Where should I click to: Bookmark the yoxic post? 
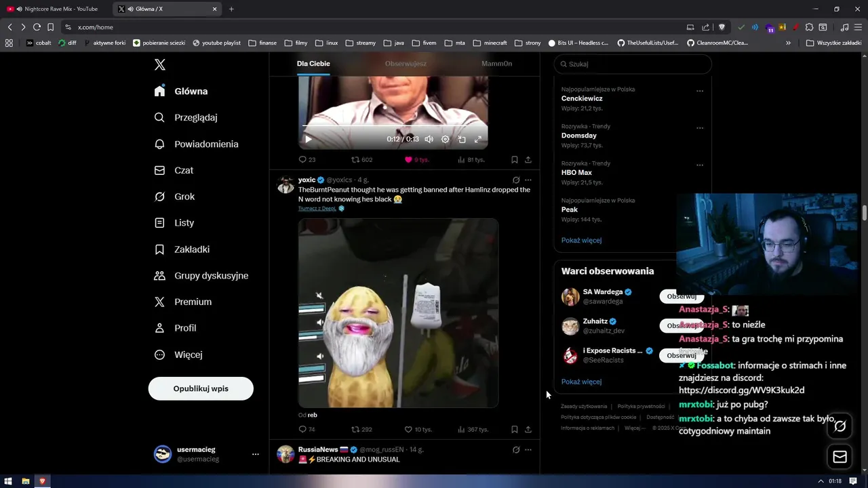(x=515, y=430)
